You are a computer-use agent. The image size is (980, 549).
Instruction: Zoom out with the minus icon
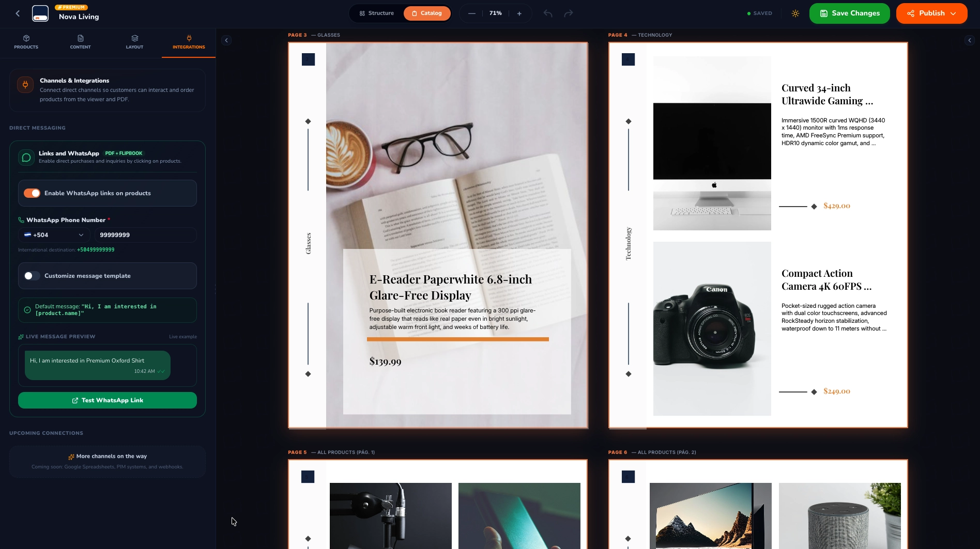pyautogui.click(x=471, y=13)
